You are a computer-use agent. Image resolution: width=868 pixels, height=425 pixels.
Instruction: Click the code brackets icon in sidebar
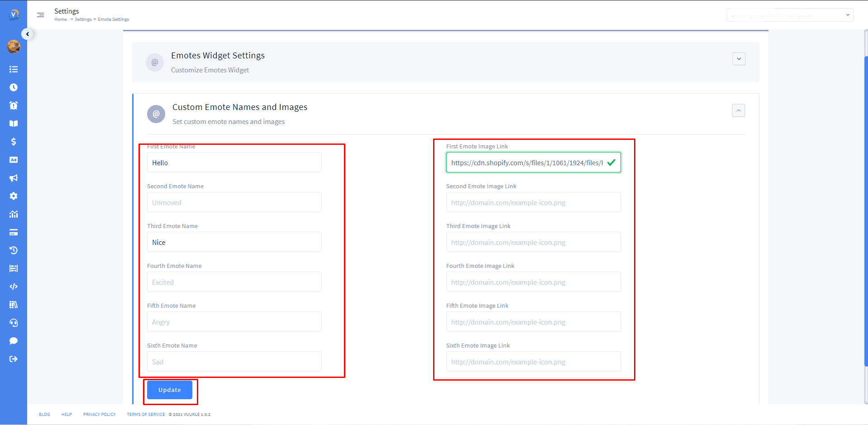[x=14, y=287]
